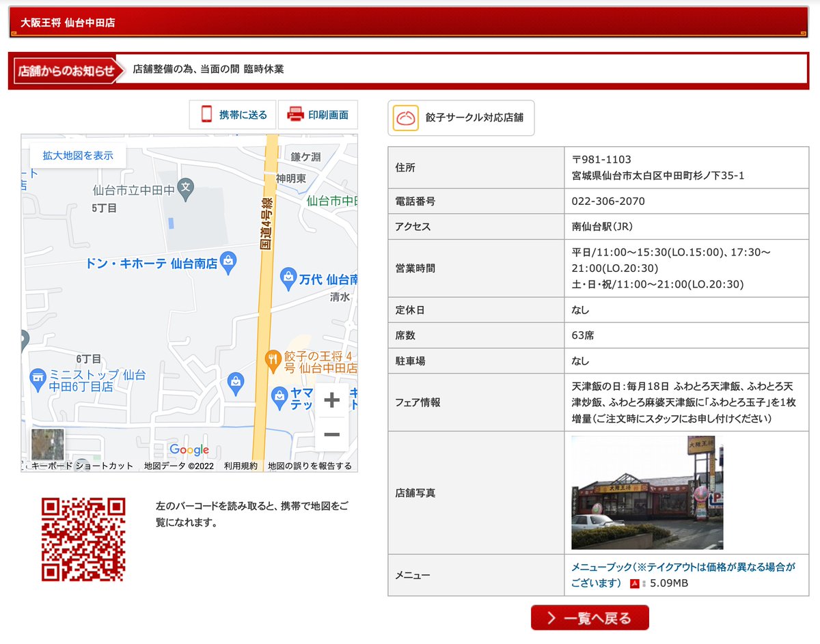Click 拡大地図を表示 on the map
The image size is (820, 644).
(x=78, y=156)
